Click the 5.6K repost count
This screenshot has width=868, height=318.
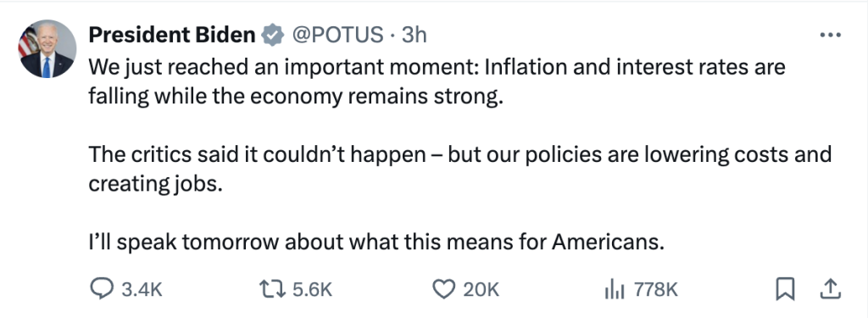point(313,290)
